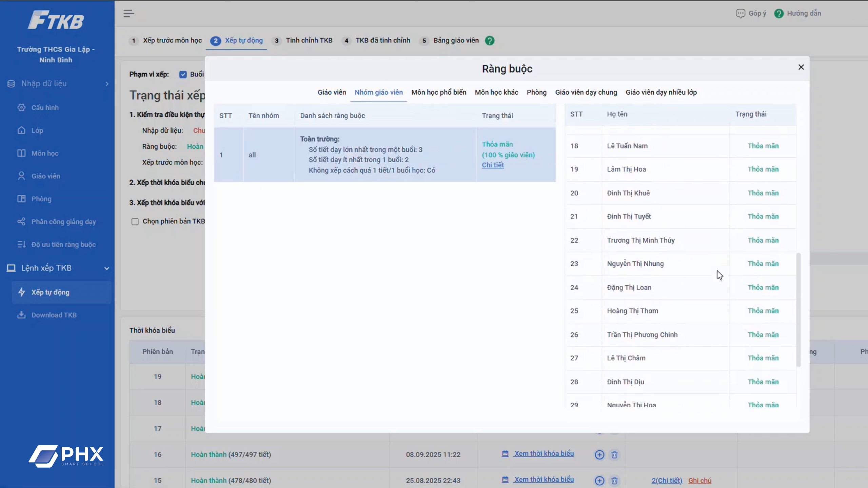Open Phân công giảng dạy sidebar item

[x=63, y=222]
